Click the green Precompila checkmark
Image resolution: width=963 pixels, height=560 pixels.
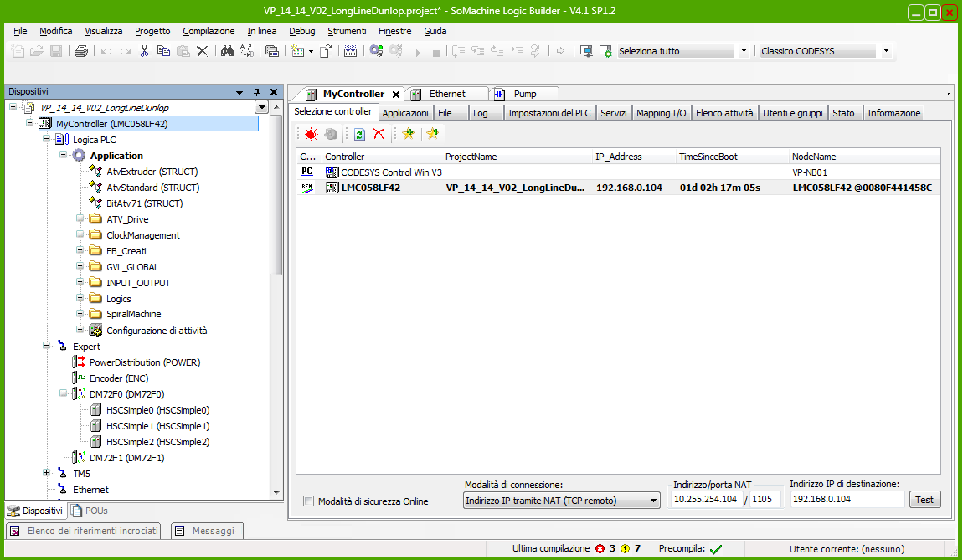715,549
